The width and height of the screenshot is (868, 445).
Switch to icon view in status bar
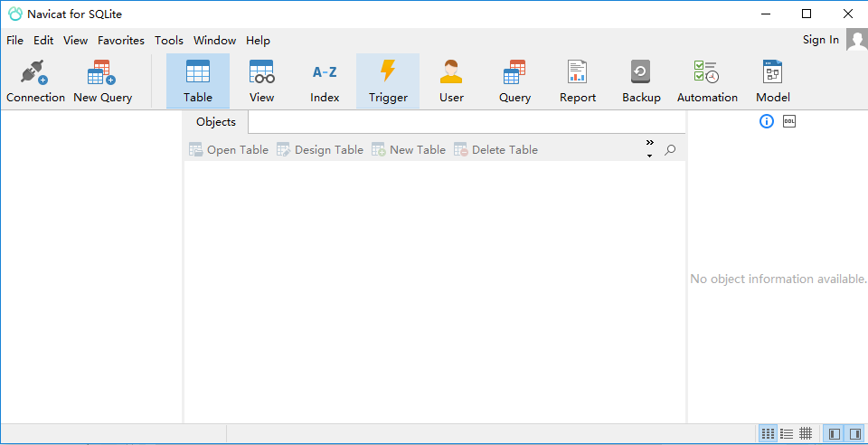(x=768, y=433)
